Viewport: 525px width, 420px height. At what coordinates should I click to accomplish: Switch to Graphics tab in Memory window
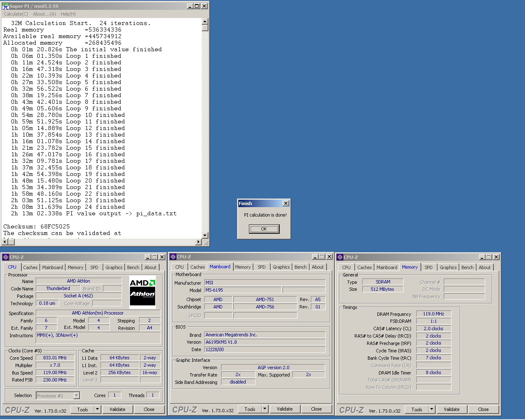448,267
